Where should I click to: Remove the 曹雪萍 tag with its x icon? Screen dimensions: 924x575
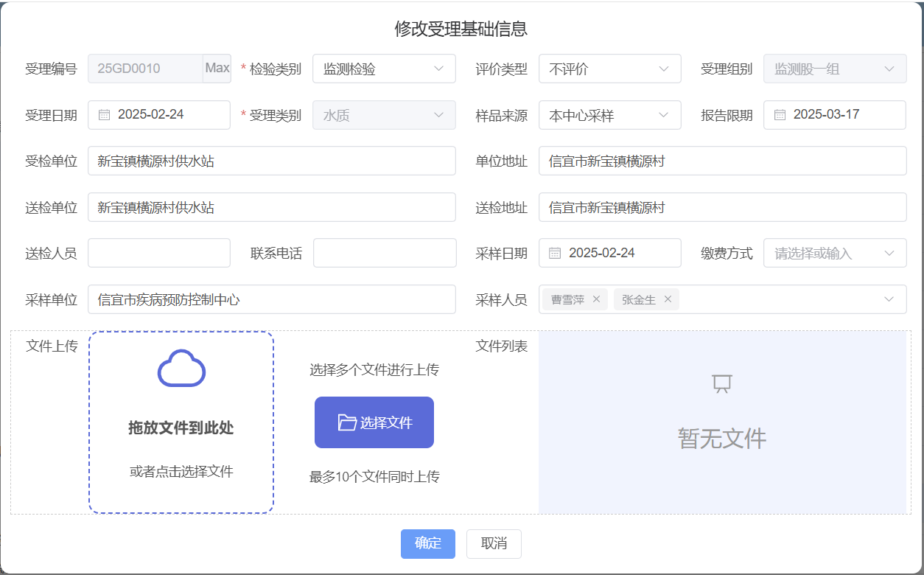pos(596,299)
